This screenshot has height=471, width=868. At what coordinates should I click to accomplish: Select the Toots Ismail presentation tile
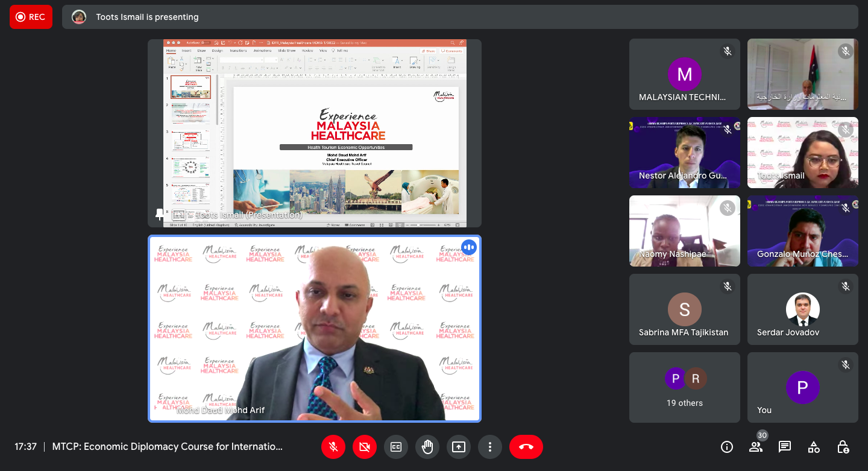click(315, 133)
